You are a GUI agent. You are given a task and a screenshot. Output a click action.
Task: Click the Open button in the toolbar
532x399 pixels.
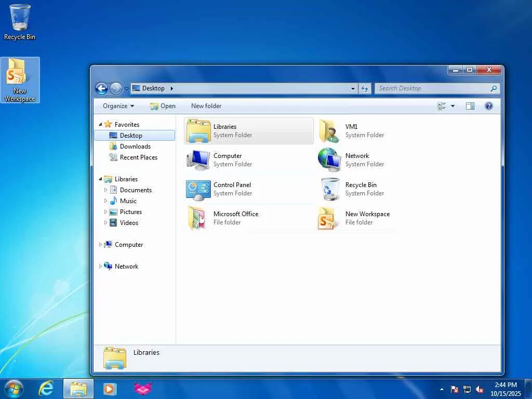tap(163, 106)
